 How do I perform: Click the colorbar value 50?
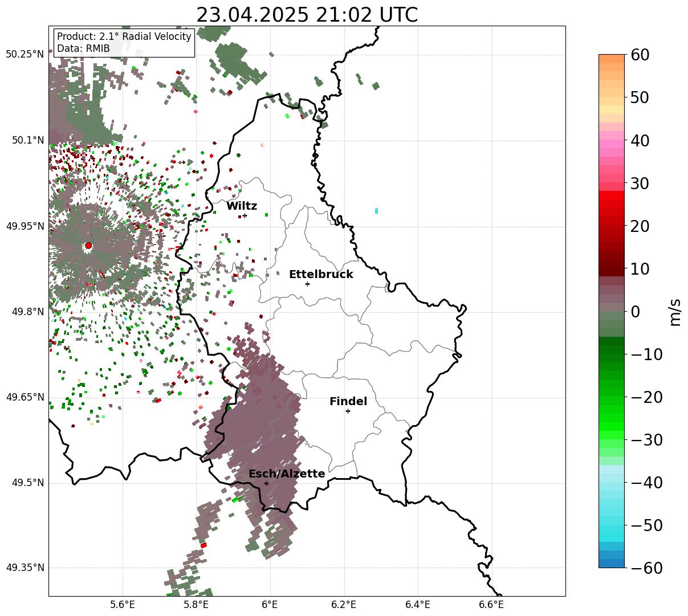pyautogui.click(x=639, y=97)
